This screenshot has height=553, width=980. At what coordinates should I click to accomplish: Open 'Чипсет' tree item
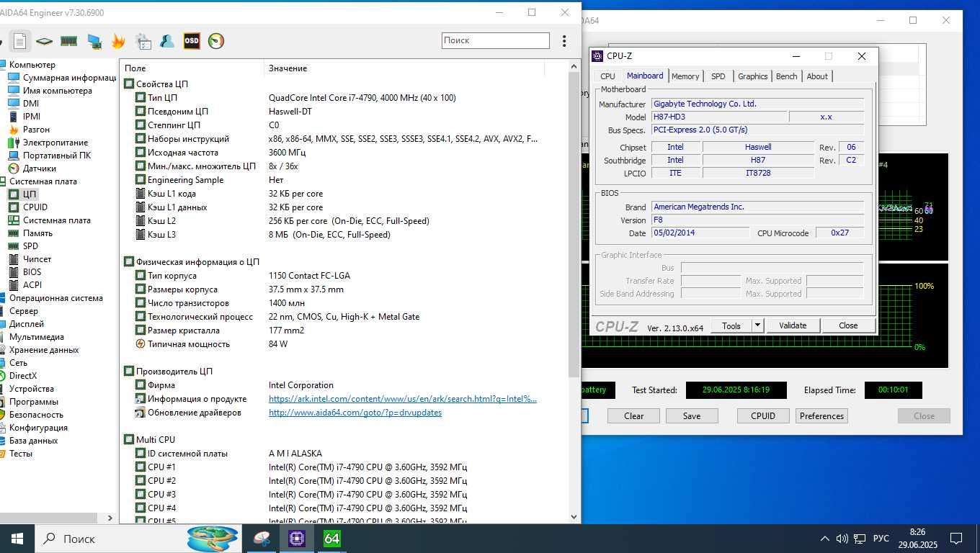coord(37,259)
